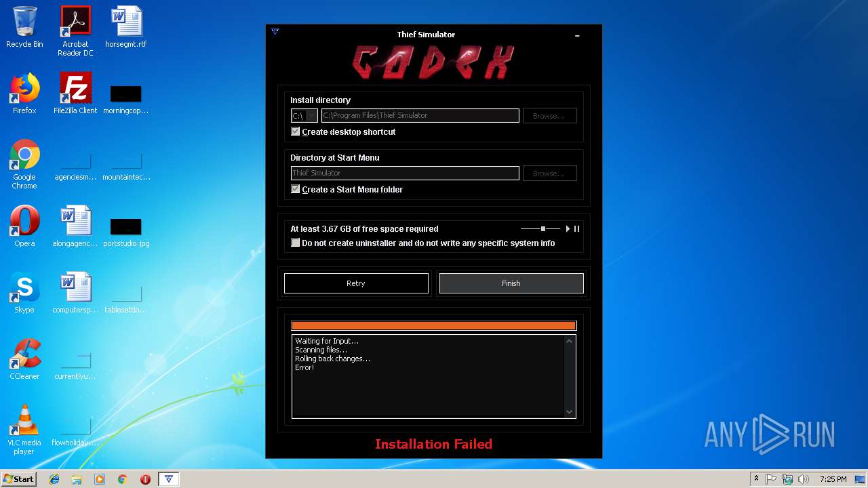Toggle Create desktop shortcut checkbox
Image resolution: width=868 pixels, height=488 pixels.
click(x=296, y=131)
